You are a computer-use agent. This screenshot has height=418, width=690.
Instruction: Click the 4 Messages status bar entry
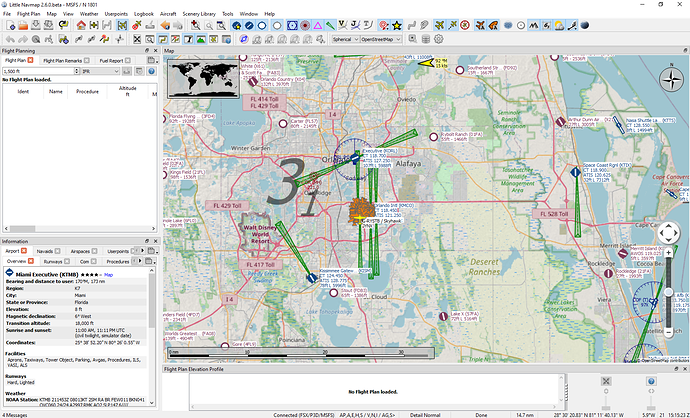click(15, 415)
